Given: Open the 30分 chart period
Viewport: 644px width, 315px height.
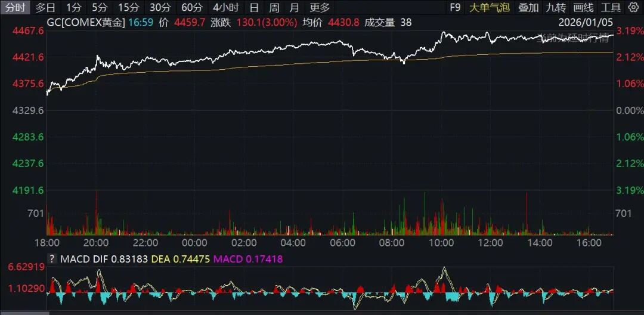Looking at the screenshot, I should click(160, 8).
